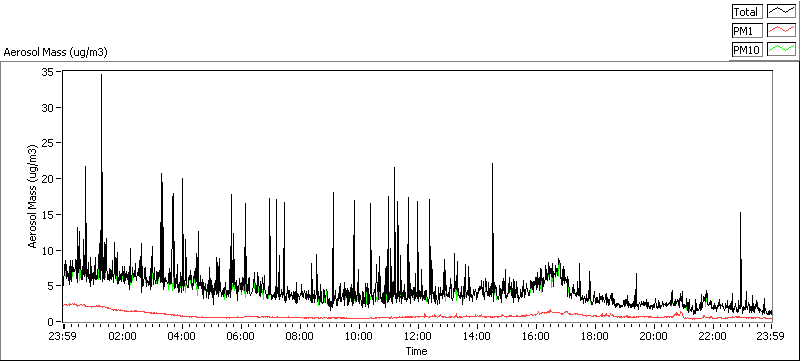Screen dimensions: 800x361
Task: Click the 14:00 time axis label
Action: [x=477, y=337]
